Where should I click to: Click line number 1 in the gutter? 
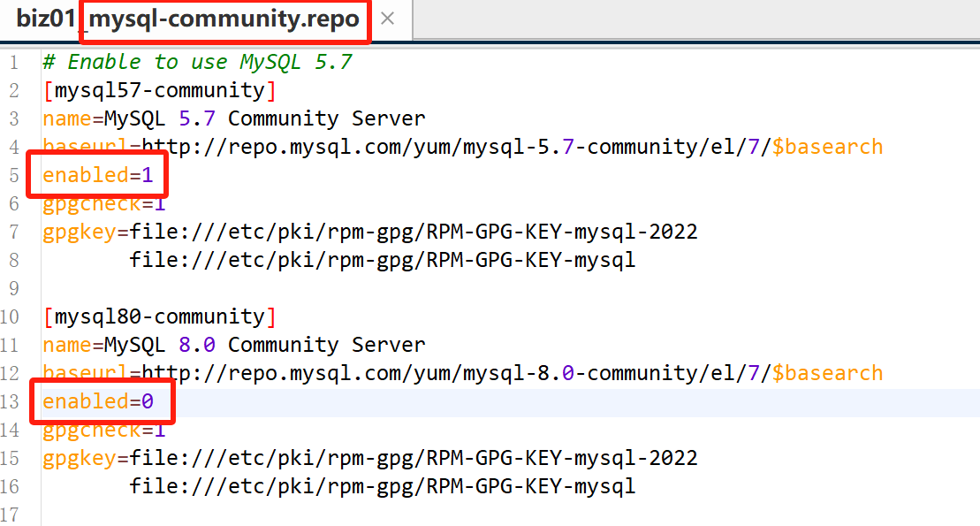click(14, 63)
